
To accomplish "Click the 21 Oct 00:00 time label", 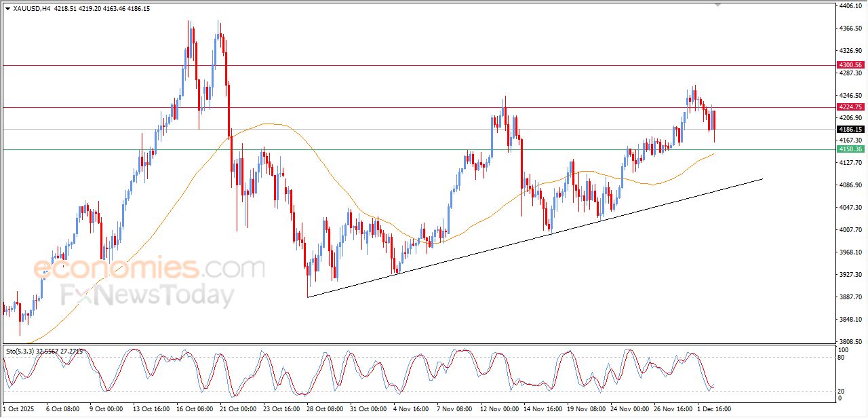I will coord(239,409).
